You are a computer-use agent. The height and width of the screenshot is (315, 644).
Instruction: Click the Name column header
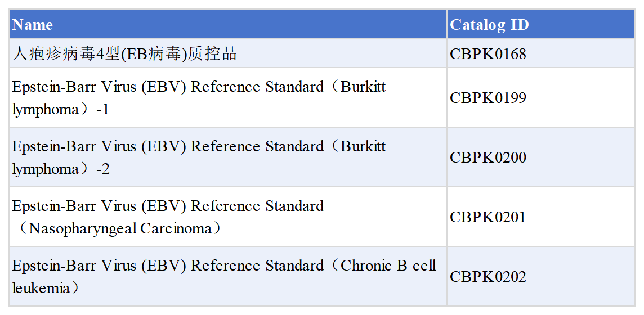[x=33, y=25]
